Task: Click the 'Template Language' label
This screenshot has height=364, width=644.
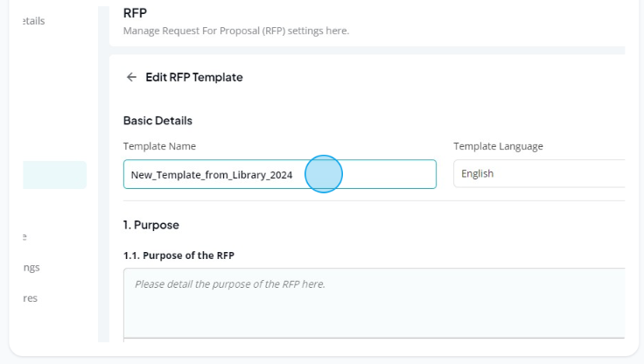Action: point(498,146)
